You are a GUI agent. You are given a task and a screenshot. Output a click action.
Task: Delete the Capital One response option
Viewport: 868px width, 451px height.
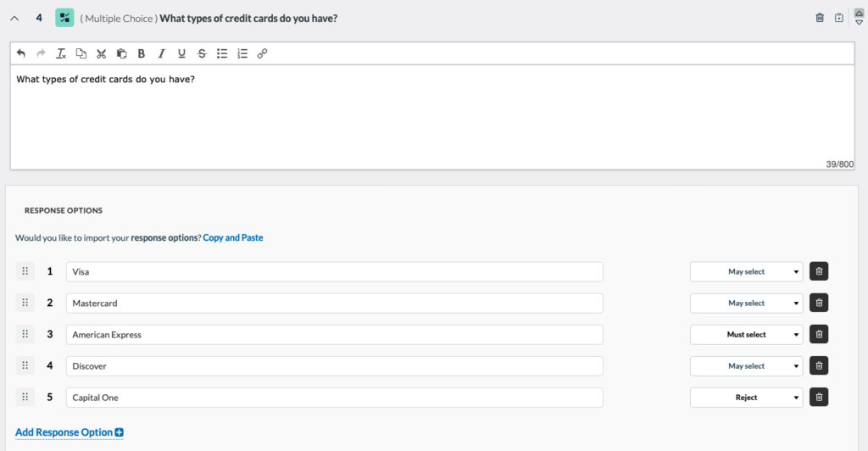(819, 397)
